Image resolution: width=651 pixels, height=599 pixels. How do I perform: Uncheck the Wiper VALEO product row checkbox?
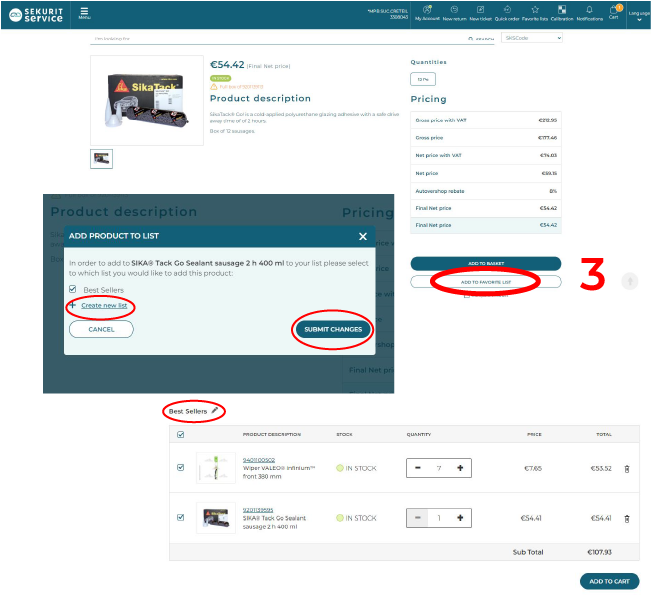(x=180, y=467)
